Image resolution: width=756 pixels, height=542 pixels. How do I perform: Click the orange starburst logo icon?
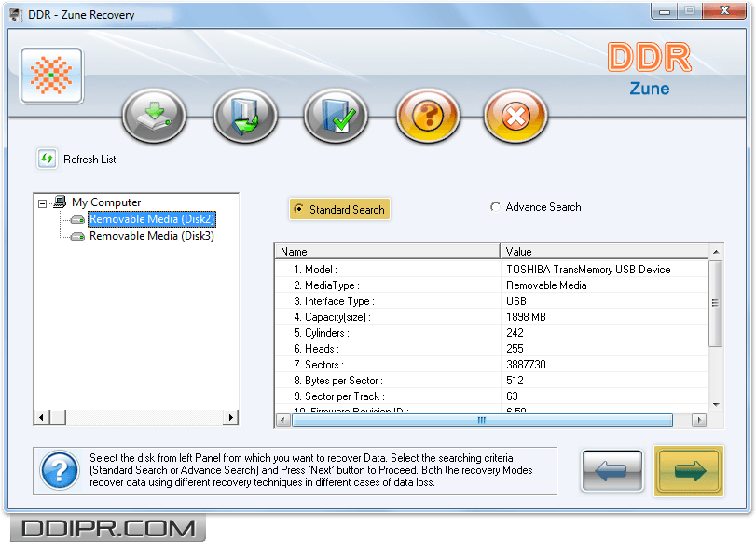tap(51, 76)
